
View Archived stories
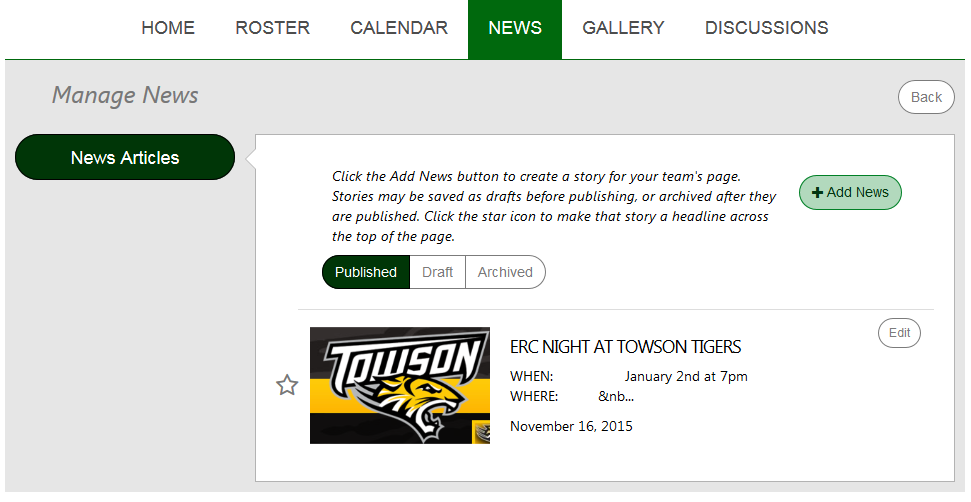[505, 272]
